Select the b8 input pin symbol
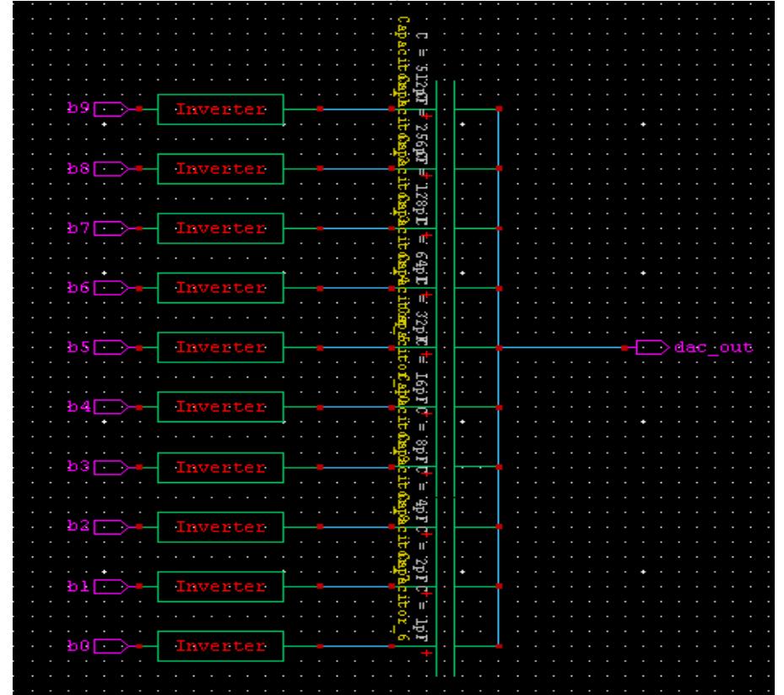This screenshot has height=695, width=784. [111, 169]
